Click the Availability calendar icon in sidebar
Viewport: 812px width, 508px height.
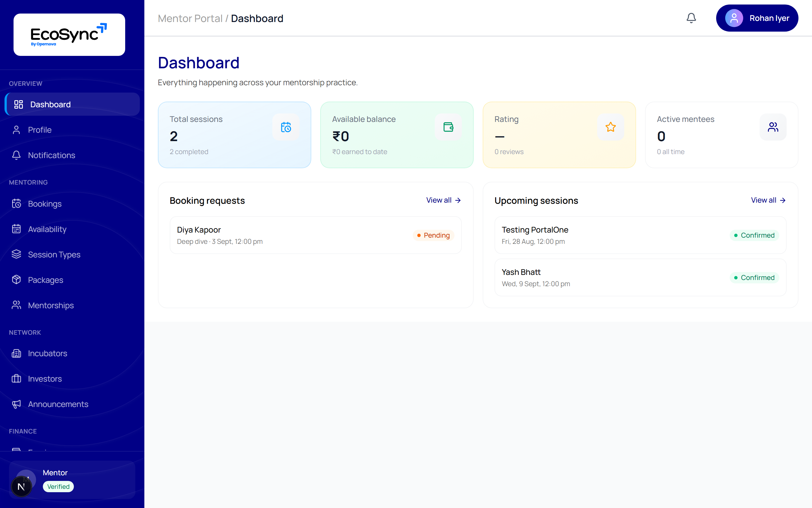coord(16,229)
